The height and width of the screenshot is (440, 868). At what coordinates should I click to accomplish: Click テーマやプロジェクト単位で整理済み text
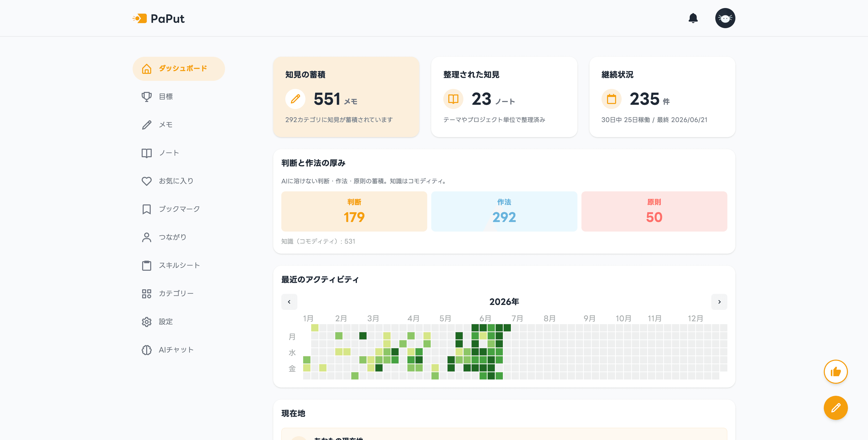click(494, 120)
